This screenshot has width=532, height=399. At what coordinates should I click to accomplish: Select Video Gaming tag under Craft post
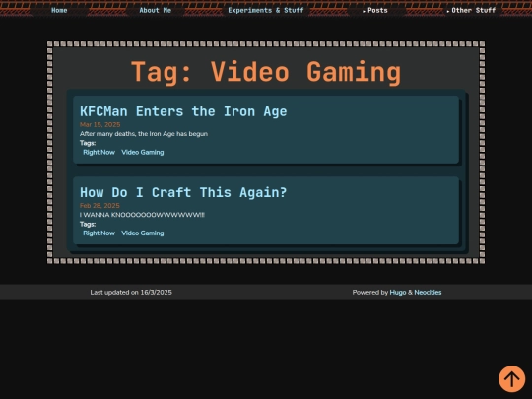(x=143, y=233)
